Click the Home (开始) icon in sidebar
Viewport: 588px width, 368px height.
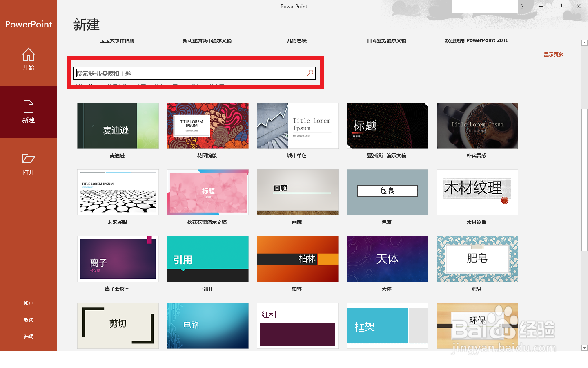28,54
